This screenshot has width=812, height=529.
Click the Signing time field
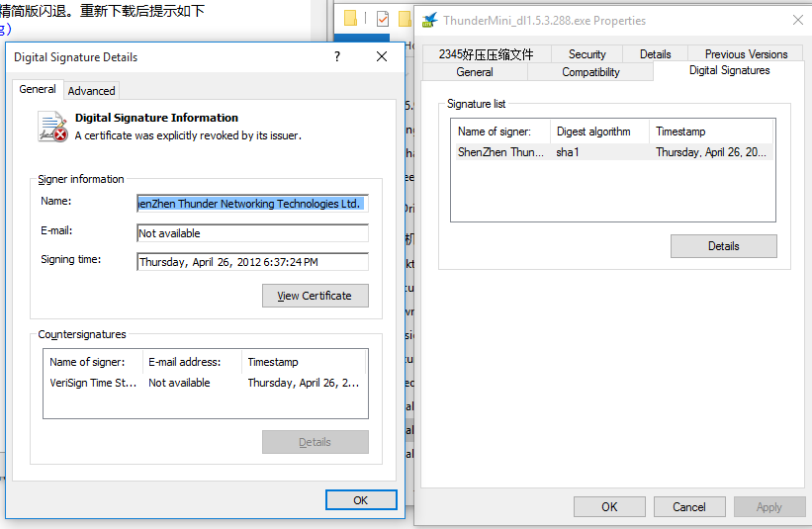[253, 262]
